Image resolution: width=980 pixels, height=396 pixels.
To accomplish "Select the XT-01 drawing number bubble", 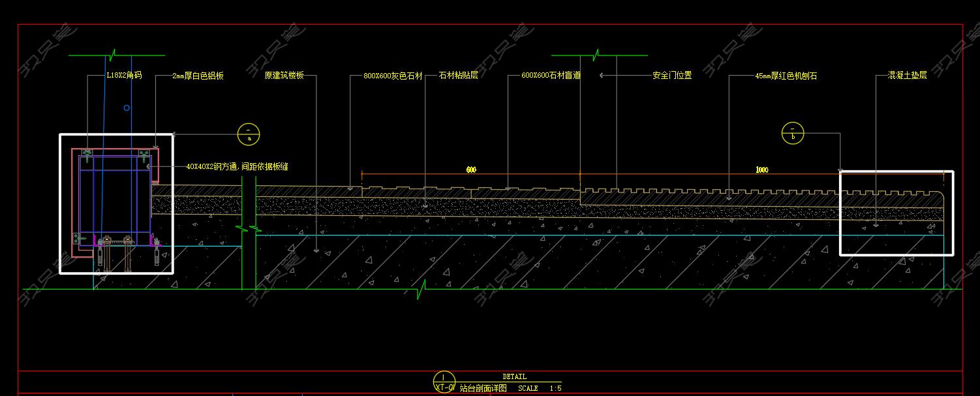I will click(444, 382).
